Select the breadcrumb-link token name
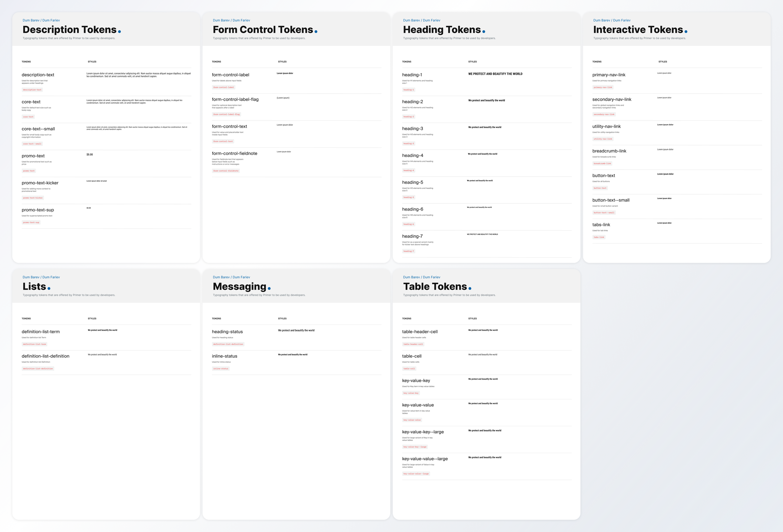This screenshot has width=783, height=532. pyautogui.click(x=609, y=151)
